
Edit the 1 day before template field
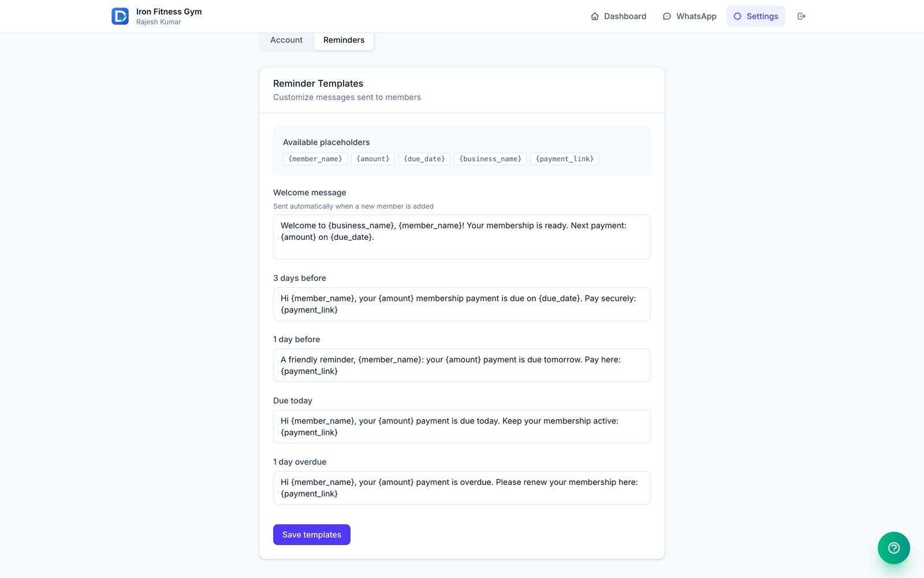pos(462,365)
